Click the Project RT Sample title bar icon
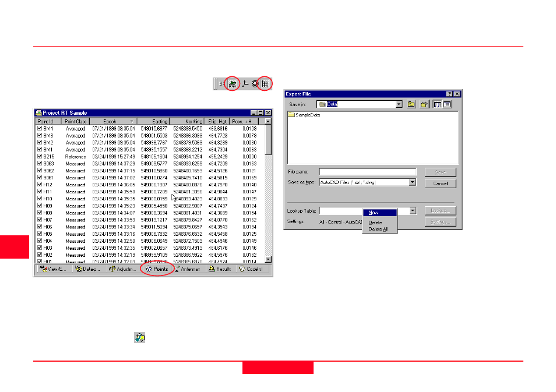The image size is (556, 392). (x=38, y=113)
